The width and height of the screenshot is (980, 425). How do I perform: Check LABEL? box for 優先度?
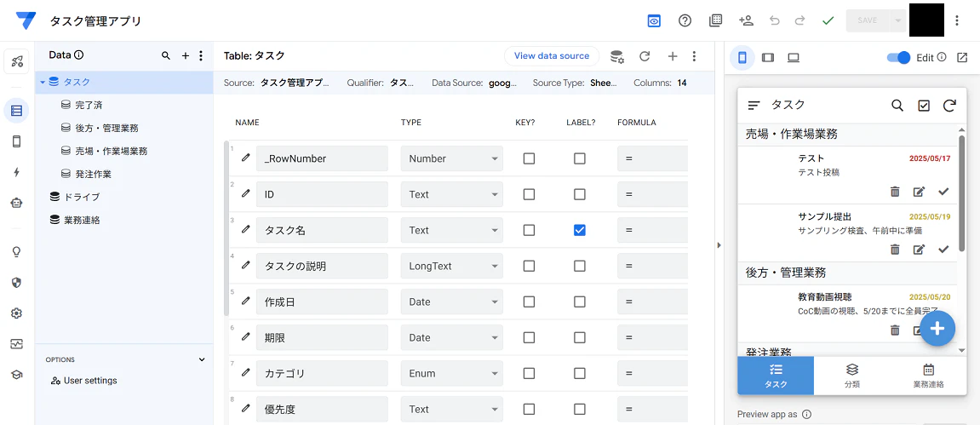pos(579,410)
